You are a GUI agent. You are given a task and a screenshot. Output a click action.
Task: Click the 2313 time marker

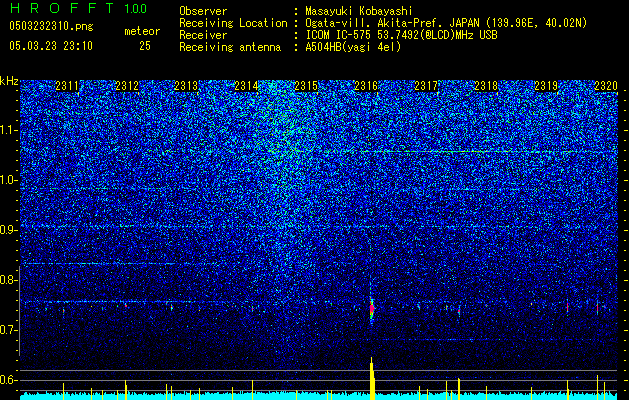click(x=186, y=86)
